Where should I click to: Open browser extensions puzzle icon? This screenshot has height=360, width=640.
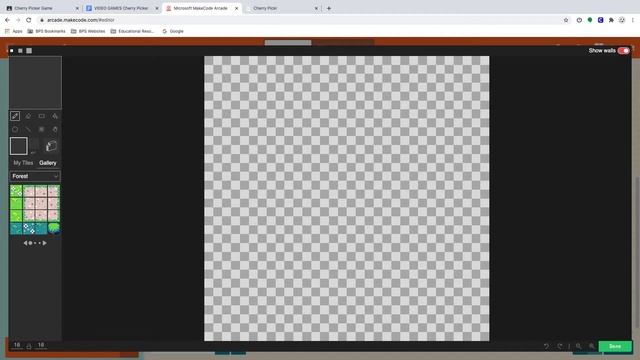(x=611, y=20)
